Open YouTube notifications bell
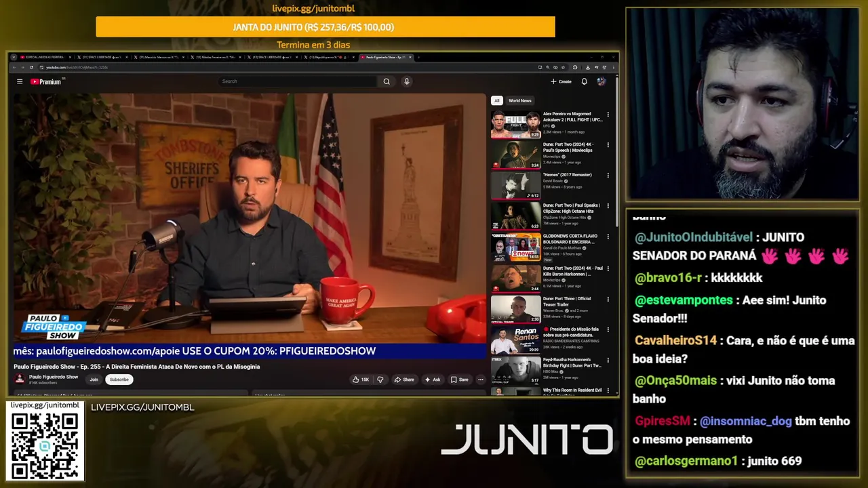Viewport: 868px width, 488px height. pyautogui.click(x=584, y=81)
